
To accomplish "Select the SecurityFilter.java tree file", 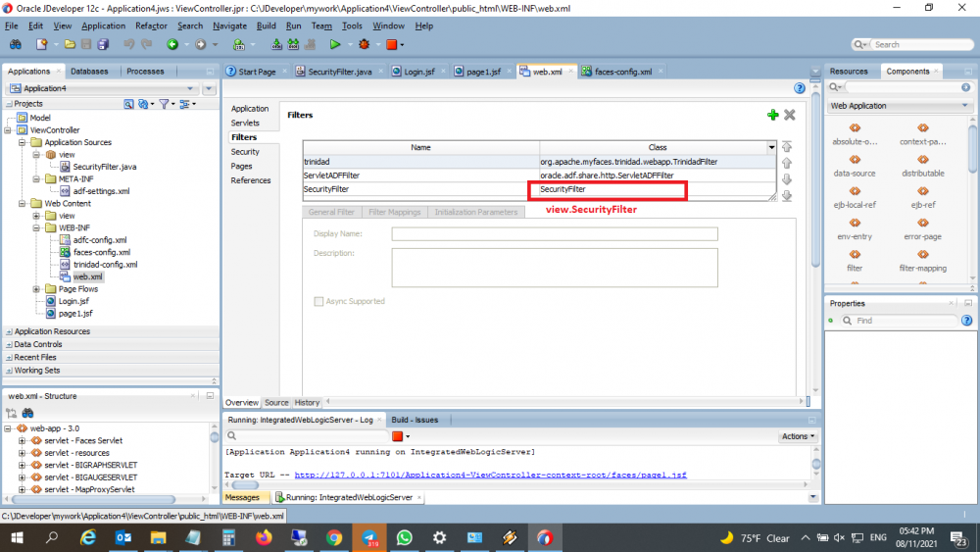I will click(x=104, y=167).
